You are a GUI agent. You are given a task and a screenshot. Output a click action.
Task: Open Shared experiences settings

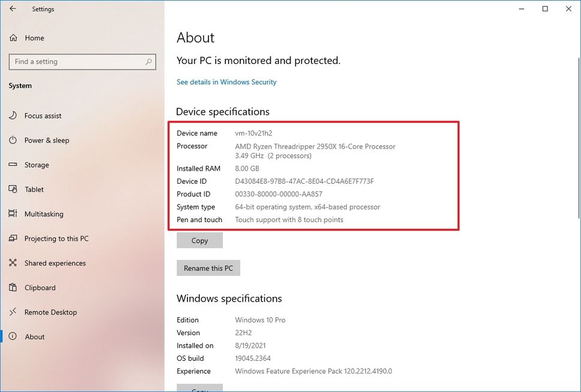click(x=56, y=263)
